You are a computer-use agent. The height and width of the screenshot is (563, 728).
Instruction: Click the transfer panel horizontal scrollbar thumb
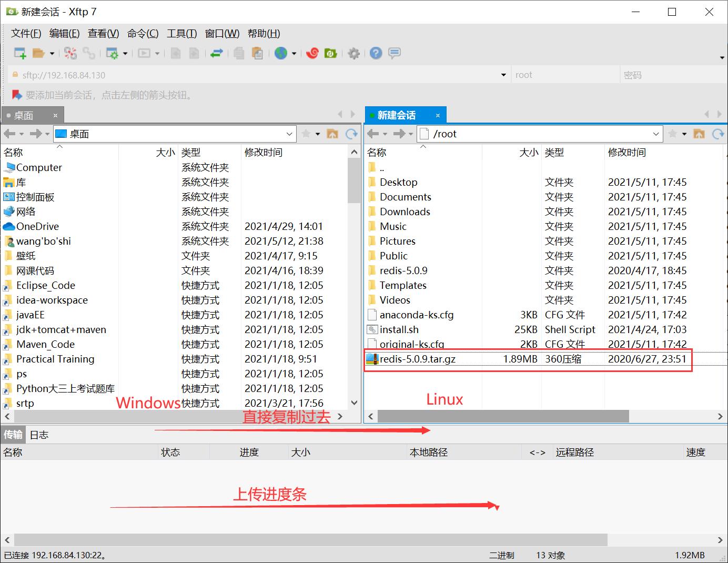tap(311, 540)
